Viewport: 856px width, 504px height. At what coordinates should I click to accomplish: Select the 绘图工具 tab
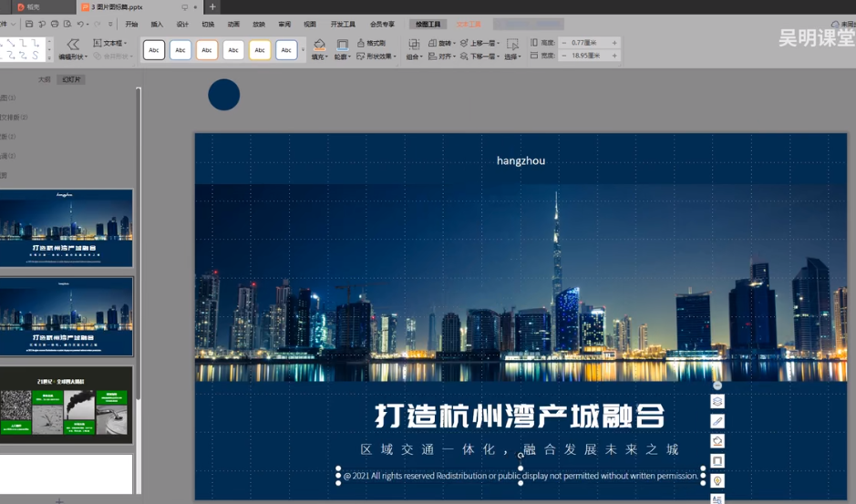pyautogui.click(x=428, y=24)
